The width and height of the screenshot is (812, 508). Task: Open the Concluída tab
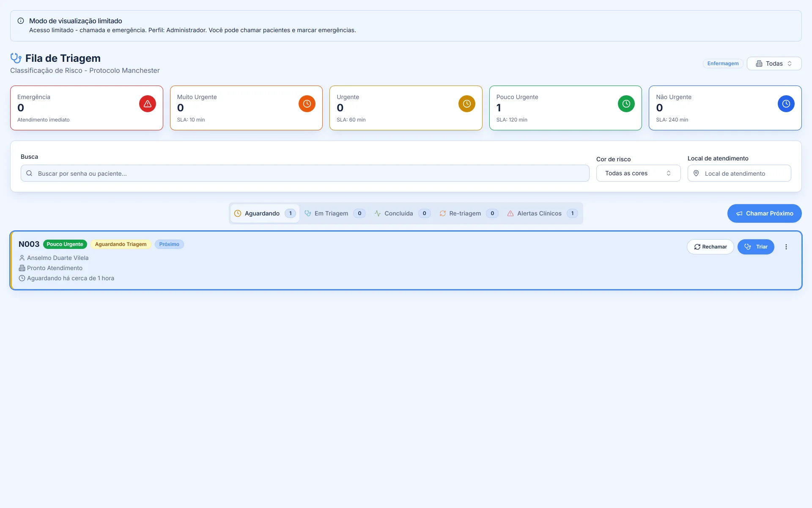click(x=402, y=213)
